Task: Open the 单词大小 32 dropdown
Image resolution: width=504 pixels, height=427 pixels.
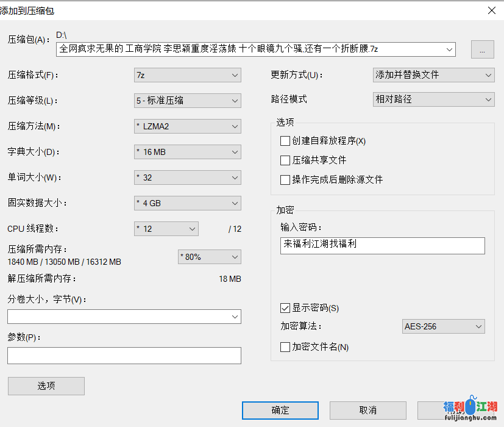Action: (x=187, y=178)
